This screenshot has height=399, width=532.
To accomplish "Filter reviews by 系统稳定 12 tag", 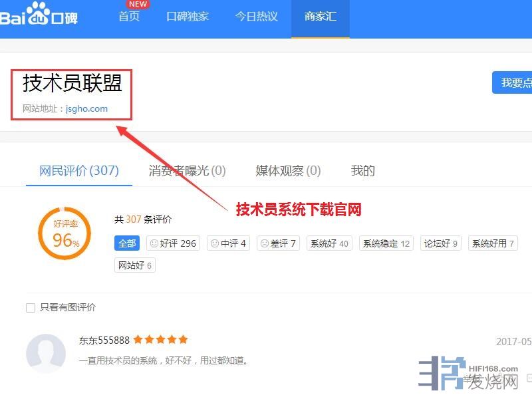I will coord(386,243).
